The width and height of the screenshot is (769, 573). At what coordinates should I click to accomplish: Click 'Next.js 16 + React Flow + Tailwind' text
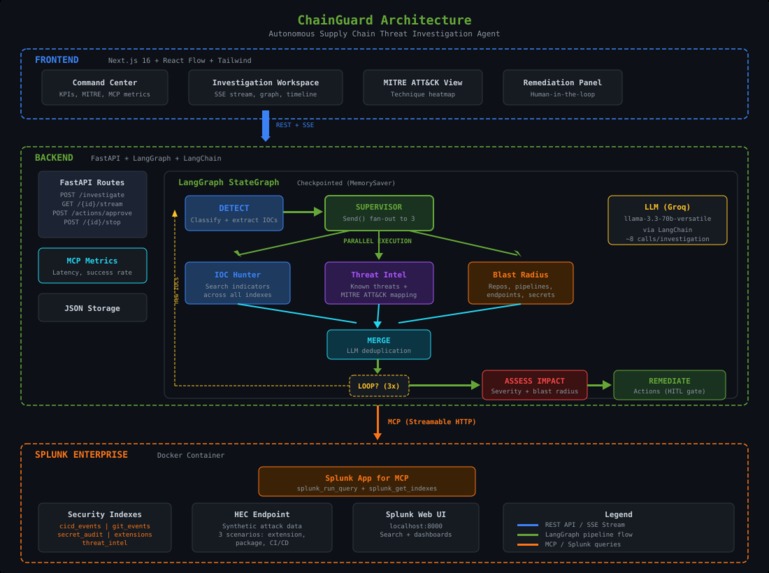coord(179,60)
